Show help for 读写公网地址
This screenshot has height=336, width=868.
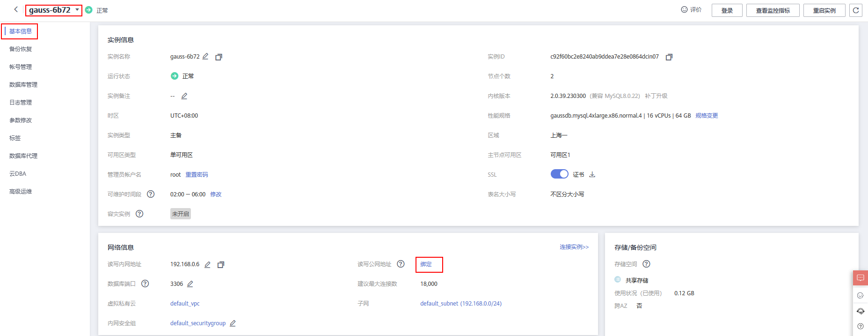(x=401, y=264)
